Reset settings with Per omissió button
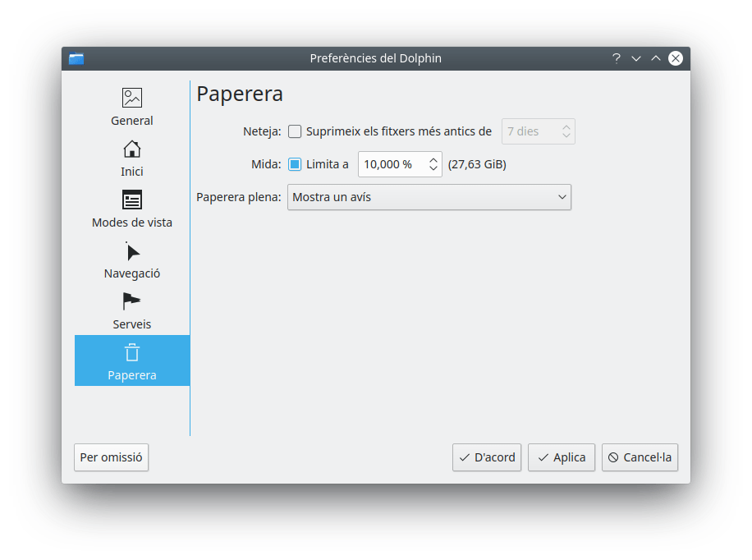The height and width of the screenshot is (560, 752). (112, 457)
